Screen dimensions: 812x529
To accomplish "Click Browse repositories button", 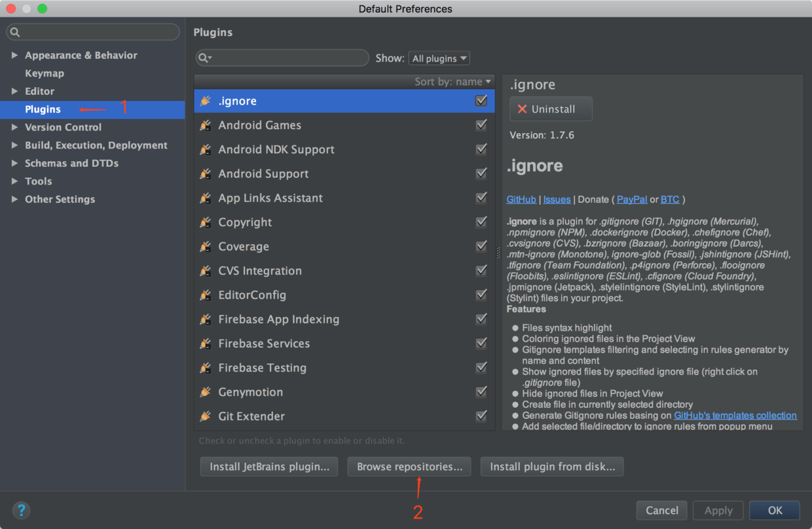I will point(409,467).
